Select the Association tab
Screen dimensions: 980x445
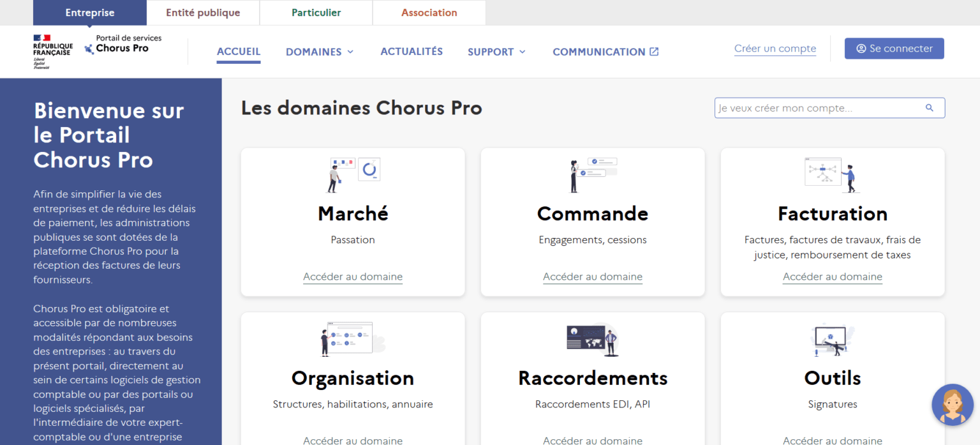(x=429, y=13)
